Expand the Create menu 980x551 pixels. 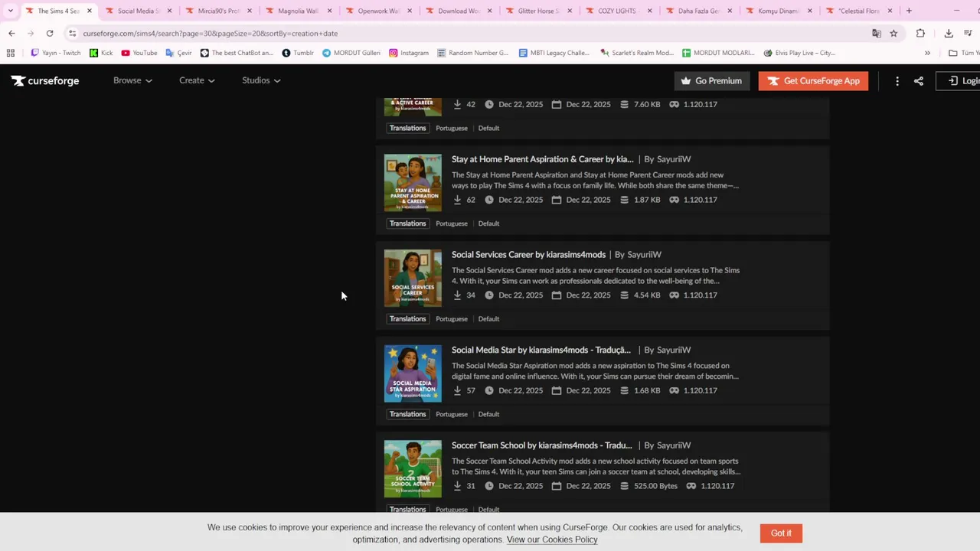197,80
